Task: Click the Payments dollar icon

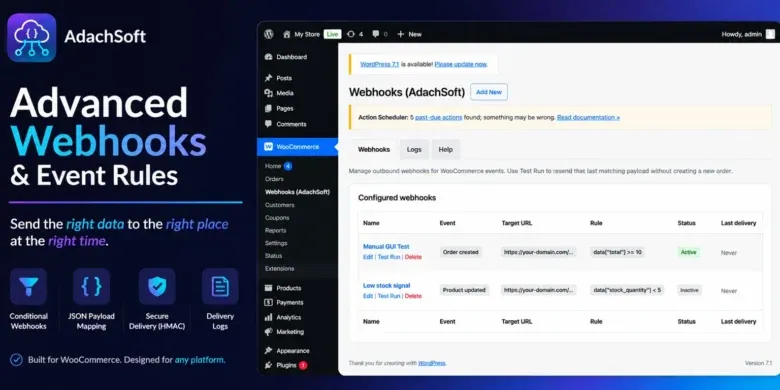Action: coord(269,302)
